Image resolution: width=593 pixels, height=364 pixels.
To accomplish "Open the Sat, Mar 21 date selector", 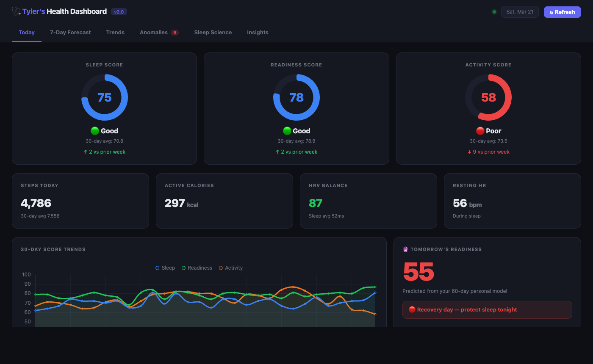I will [520, 12].
